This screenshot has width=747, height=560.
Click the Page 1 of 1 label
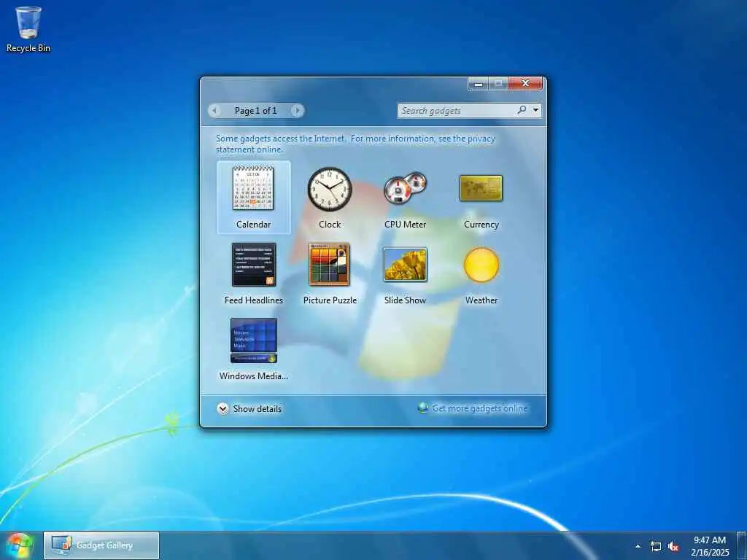click(x=256, y=111)
